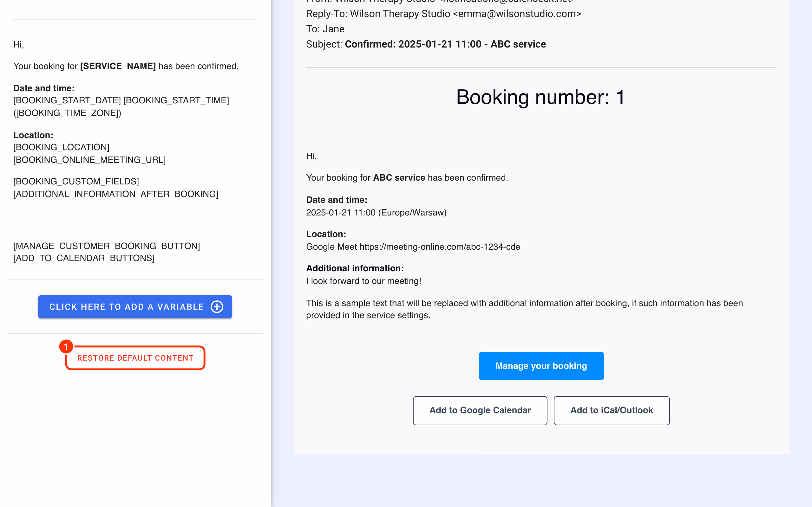Click the [BOOKING_CUSTOM_FIELDS] placeholder line

pos(76,181)
